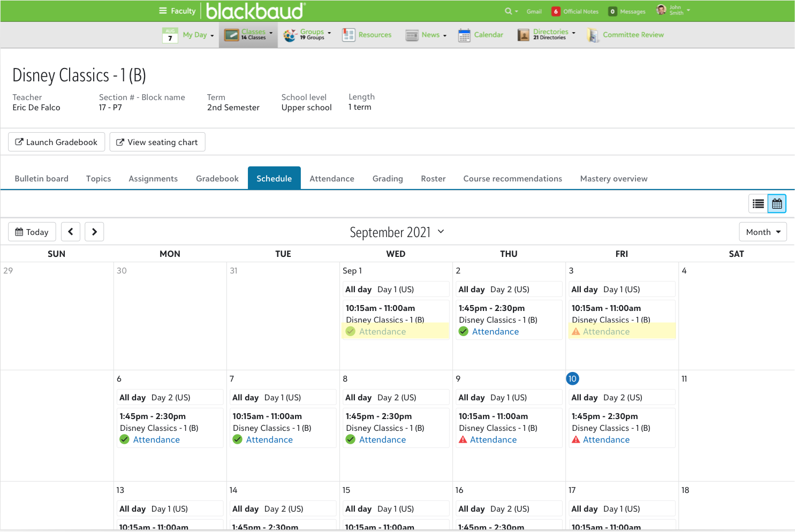Screen dimensions: 795x532
Task: Click green check icon on Sep 8
Action: (x=351, y=439)
